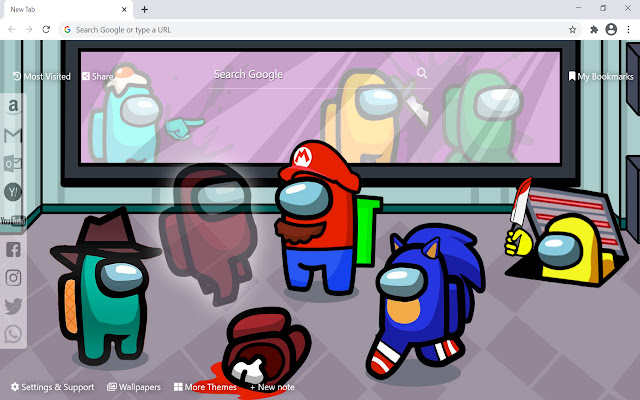This screenshot has height=400, width=640.
Task: Add a New note
Action: [x=272, y=387]
